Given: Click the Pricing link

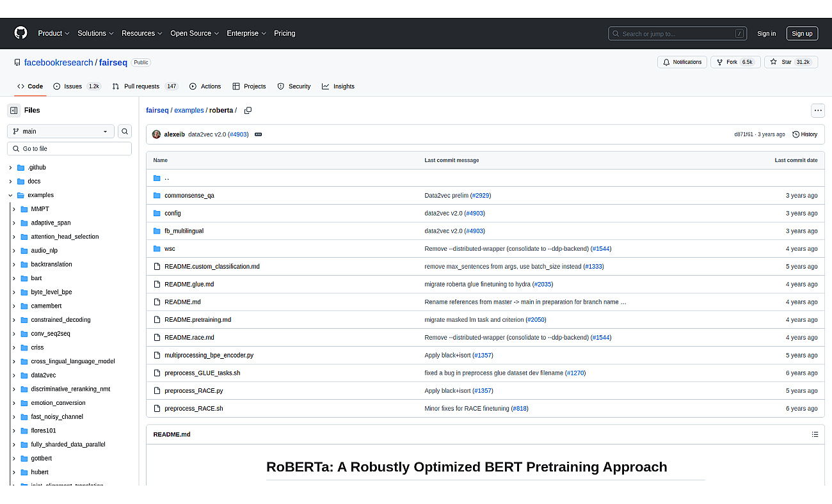Looking at the screenshot, I should pos(285,33).
